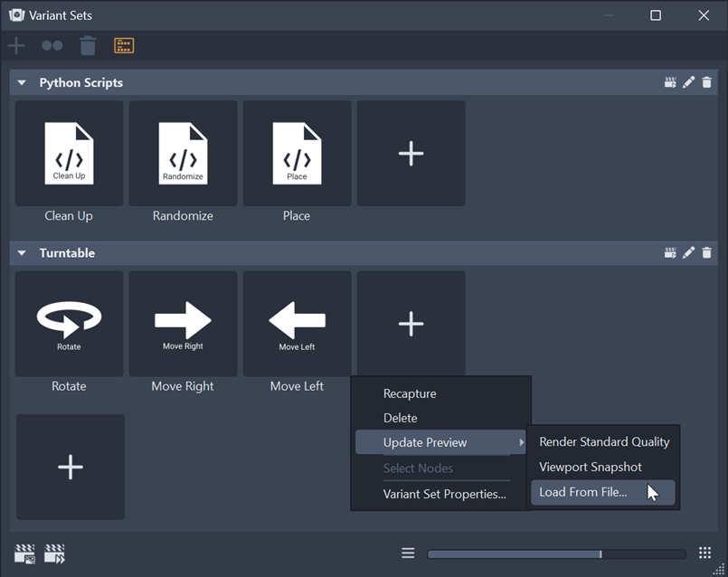Click pencil edit icon in Python Scripts header
Image resolution: width=728 pixels, height=577 pixels.
pos(688,82)
